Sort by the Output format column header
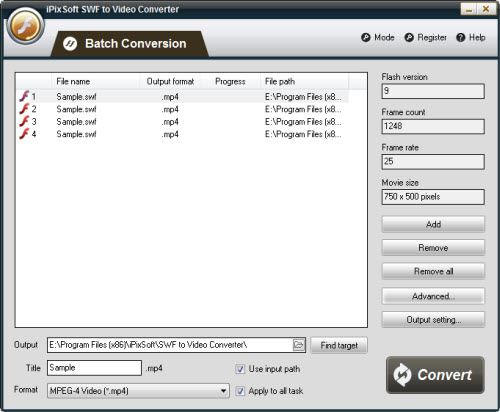Screen dimensions: 500x412 click(170, 81)
